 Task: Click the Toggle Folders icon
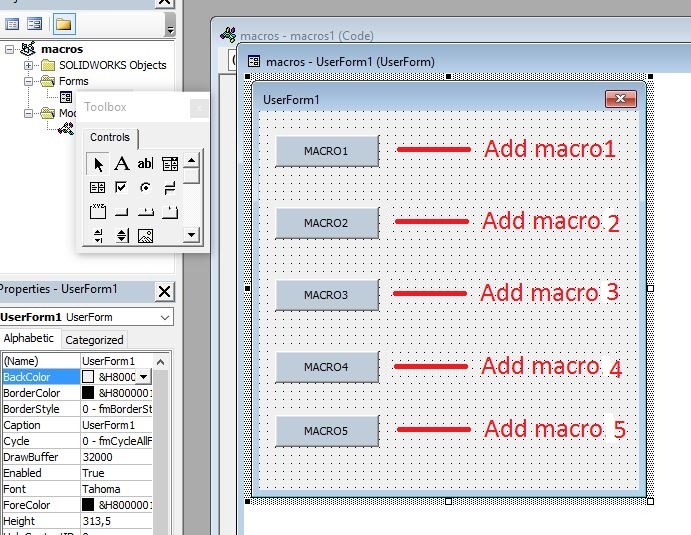pos(64,24)
